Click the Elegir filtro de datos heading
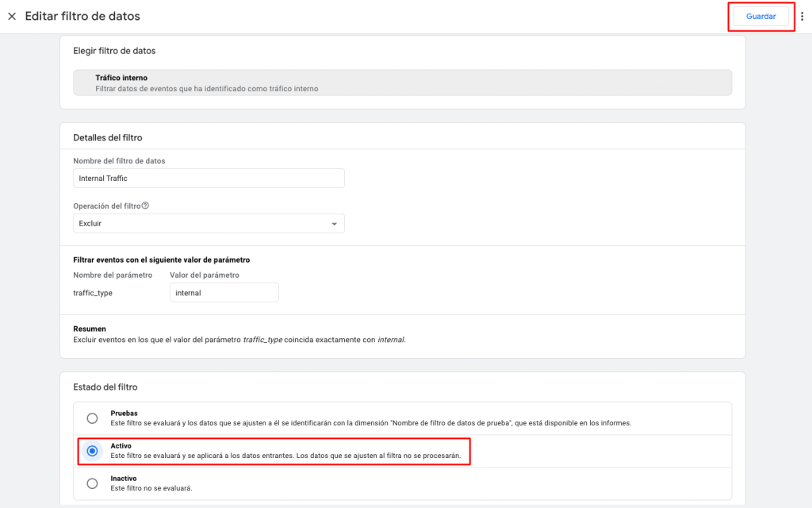 (114, 51)
